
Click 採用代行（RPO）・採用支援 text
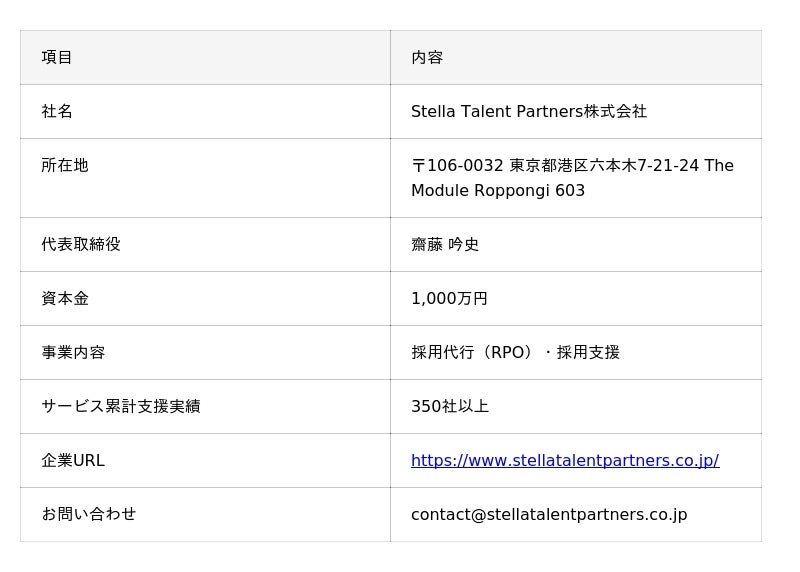pos(515,352)
